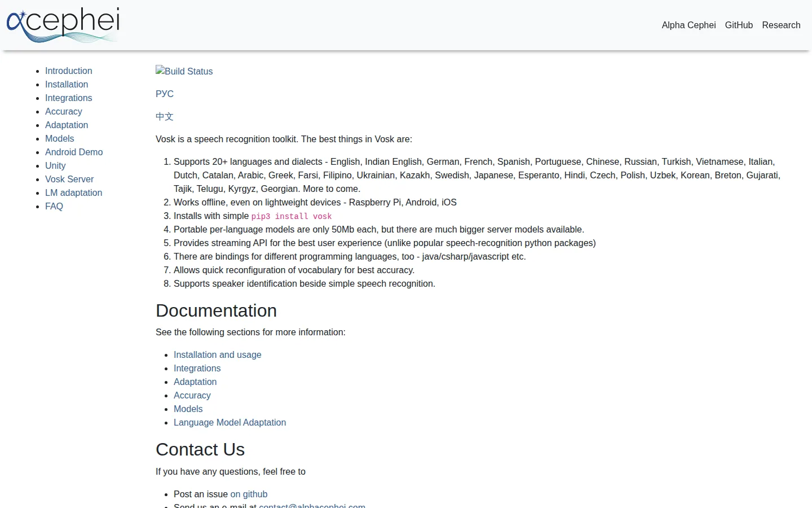Click the 'Works offline' list item
This screenshot has width=812, height=508.
tap(315, 202)
